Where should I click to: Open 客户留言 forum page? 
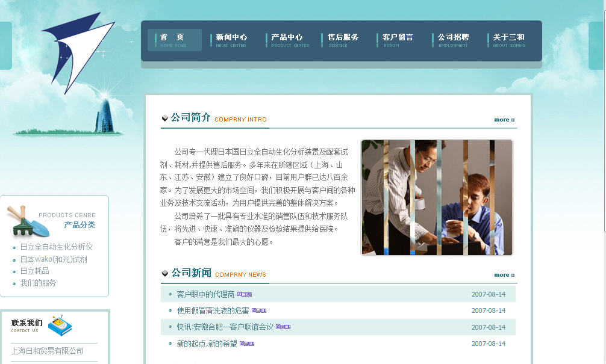click(398, 40)
